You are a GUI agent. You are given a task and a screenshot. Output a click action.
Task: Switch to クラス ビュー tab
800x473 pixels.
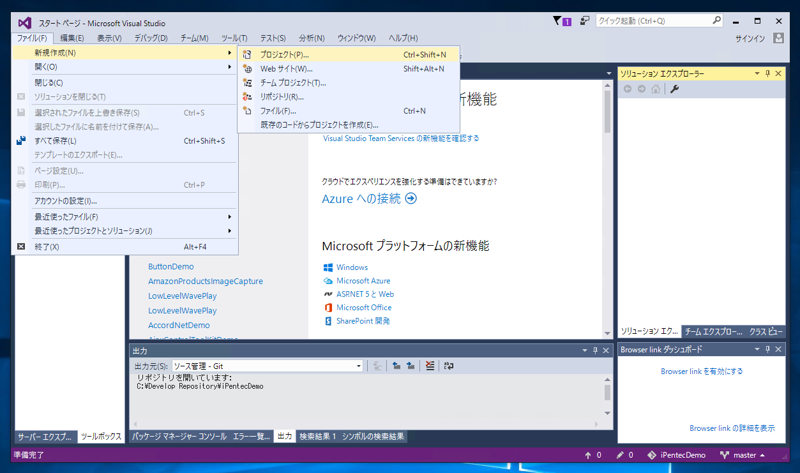click(765, 331)
